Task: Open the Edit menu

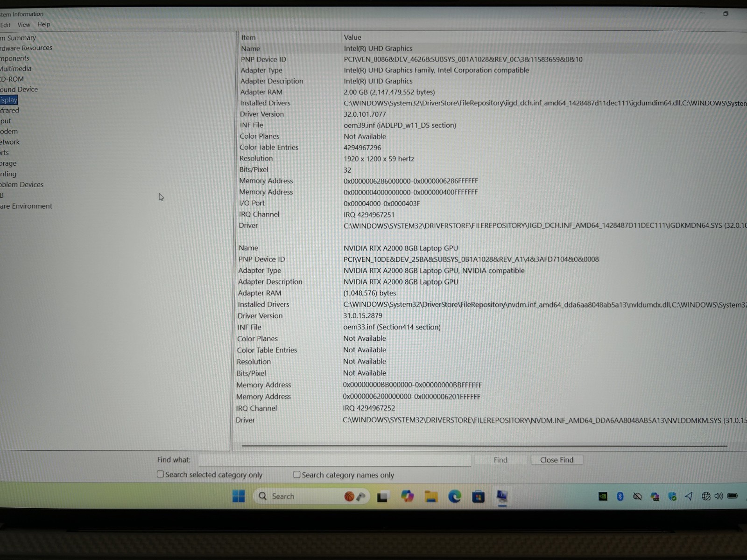Action: [x=5, y=25]
